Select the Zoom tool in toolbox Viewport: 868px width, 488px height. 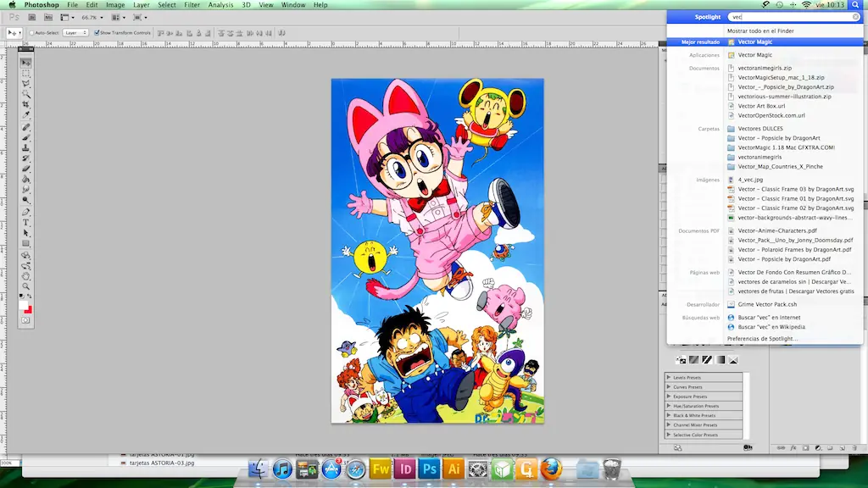(x=26, y=287)
